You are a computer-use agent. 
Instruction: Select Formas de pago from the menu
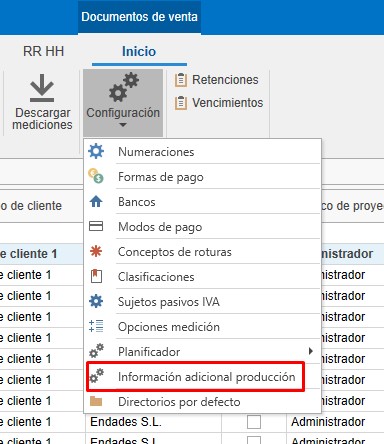click(x=202, y=177)
